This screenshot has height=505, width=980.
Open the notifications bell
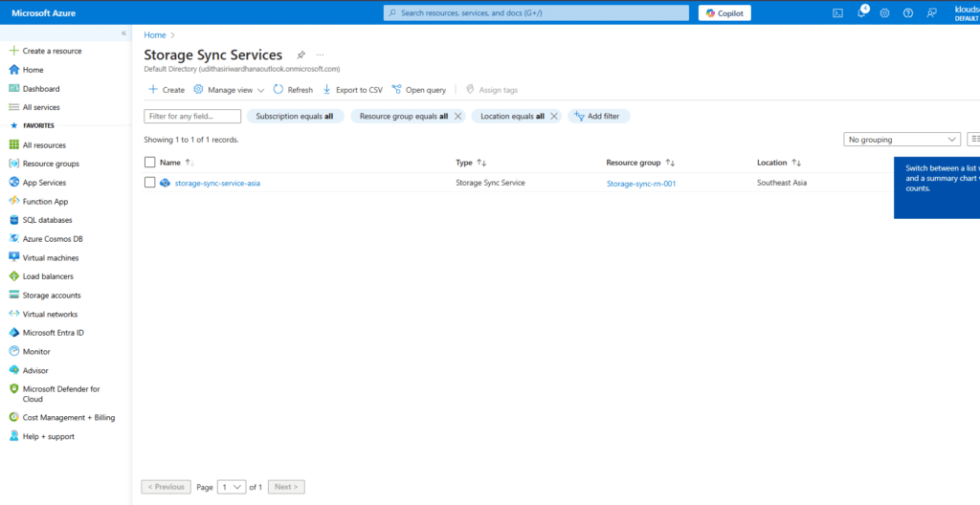860,12
